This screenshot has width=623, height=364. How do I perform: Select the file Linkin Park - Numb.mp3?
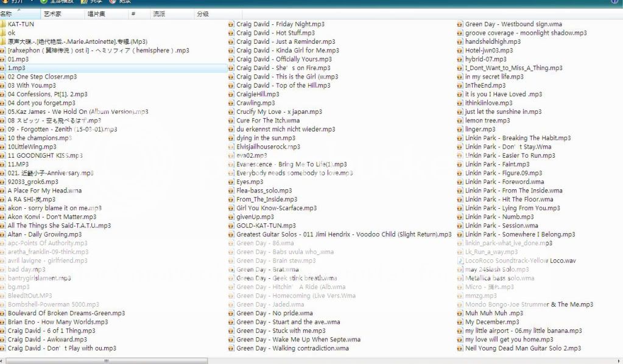coord(499,217)
